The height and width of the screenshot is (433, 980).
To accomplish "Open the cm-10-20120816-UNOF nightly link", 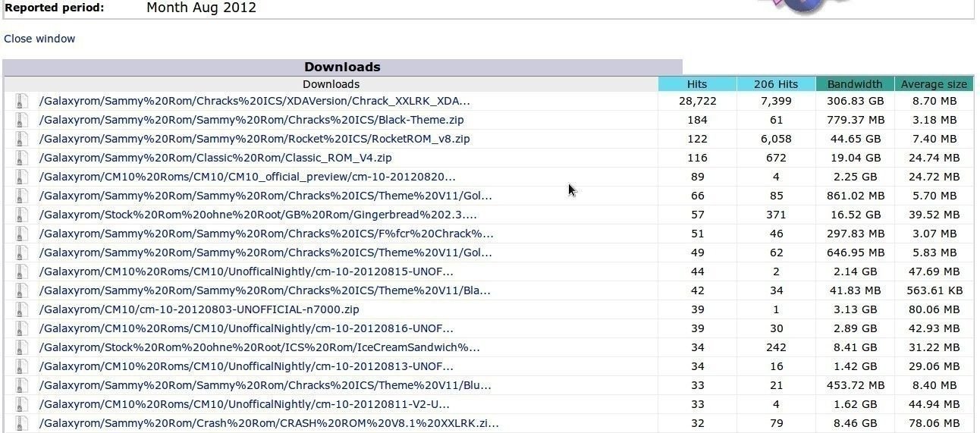I will click(x=247, y=328).
